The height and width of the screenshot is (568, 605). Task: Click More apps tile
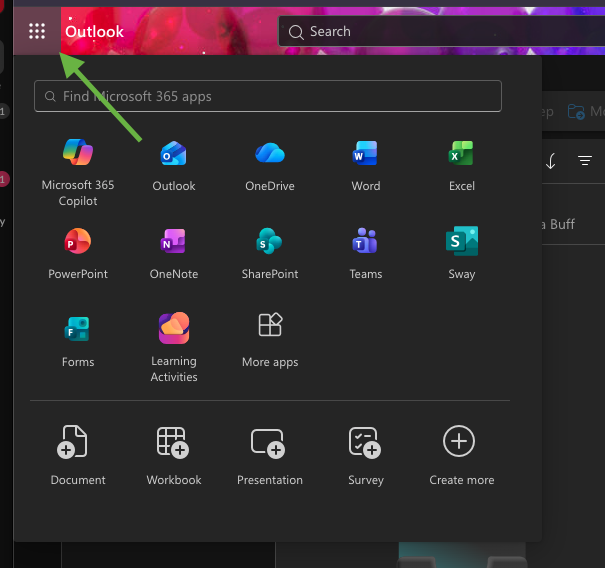tap(270, 341)
